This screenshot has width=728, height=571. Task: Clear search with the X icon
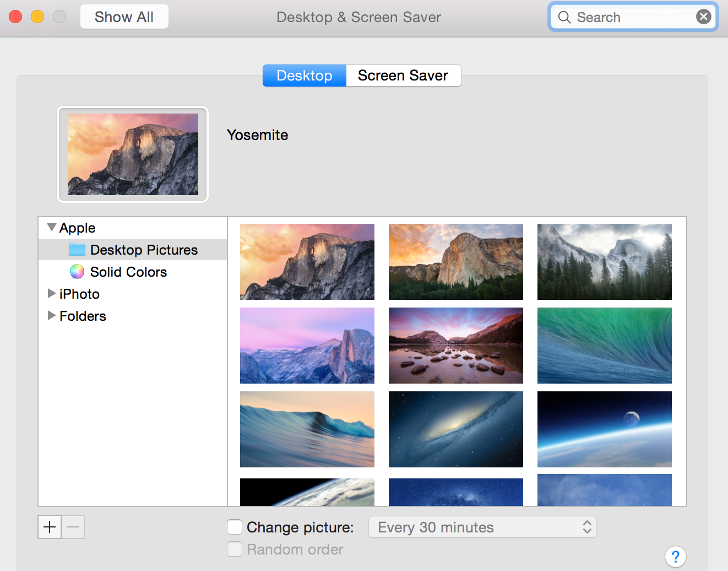pyautogui.click(x=703, y=17)
